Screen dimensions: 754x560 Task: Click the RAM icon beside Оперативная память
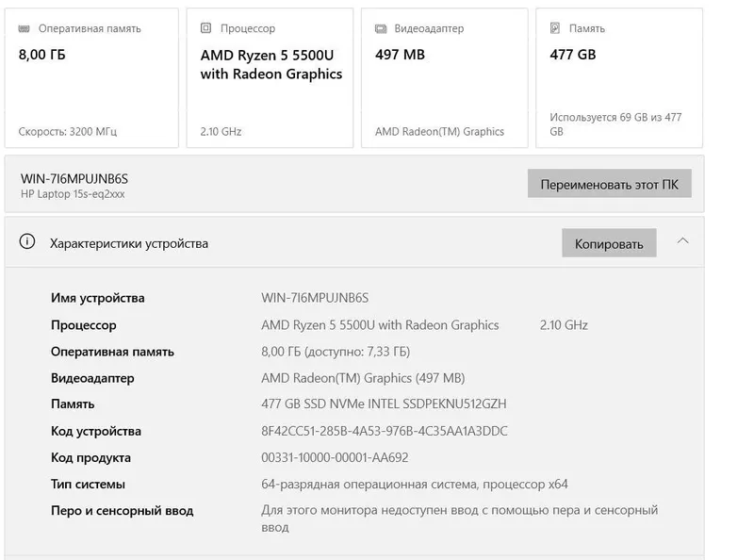[25, 29]
